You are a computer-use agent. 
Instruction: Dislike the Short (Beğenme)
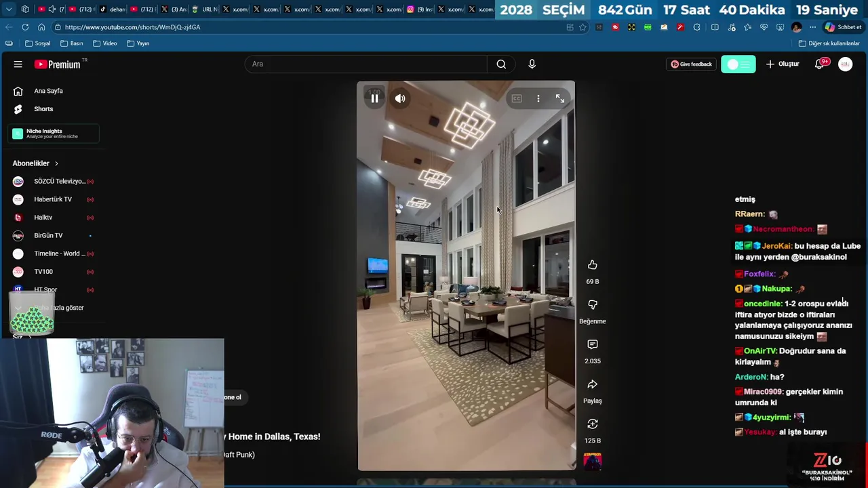(593, 305)
